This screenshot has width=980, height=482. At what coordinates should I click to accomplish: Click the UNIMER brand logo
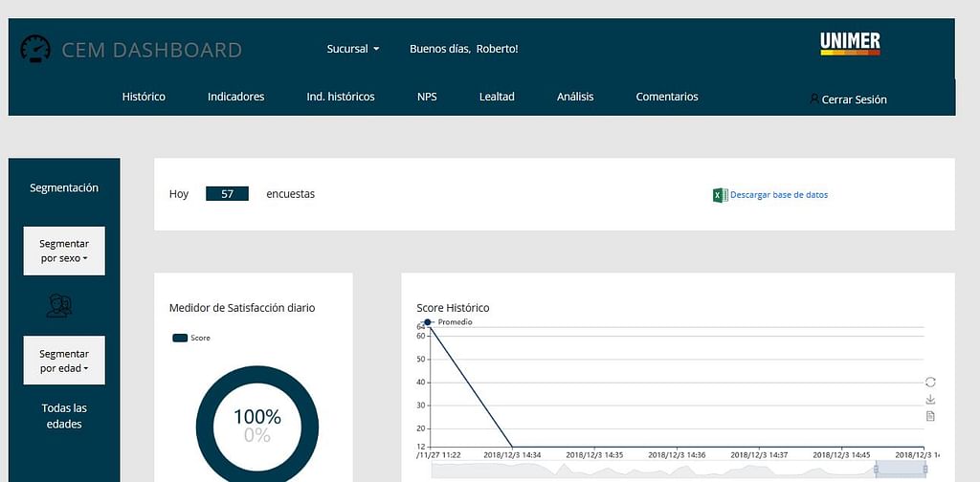(x=850, y=44)
